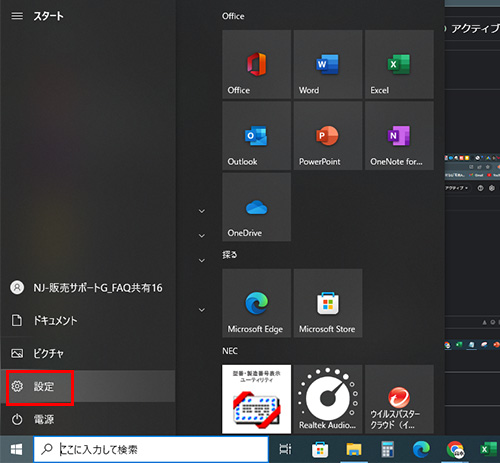Open Edge from the taskbar
The width and height of the screenshot is (500, 463).
[421, 449]
